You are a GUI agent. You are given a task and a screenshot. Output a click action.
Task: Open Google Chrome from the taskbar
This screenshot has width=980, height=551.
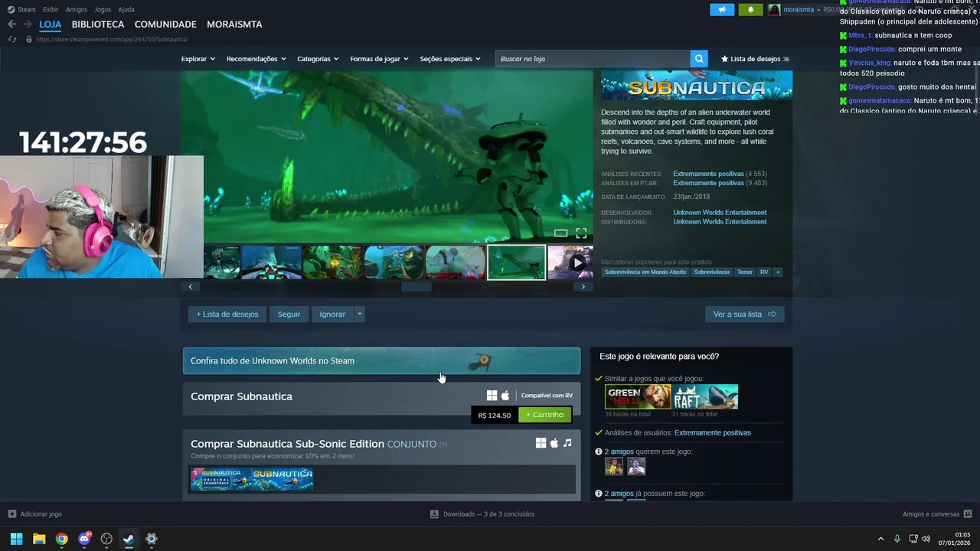(x=61, y=539)
